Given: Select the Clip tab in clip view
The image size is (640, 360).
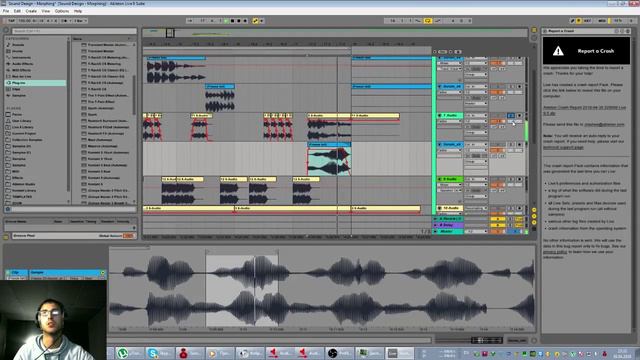Looking at the screenshot, I should tap(16, 272).
